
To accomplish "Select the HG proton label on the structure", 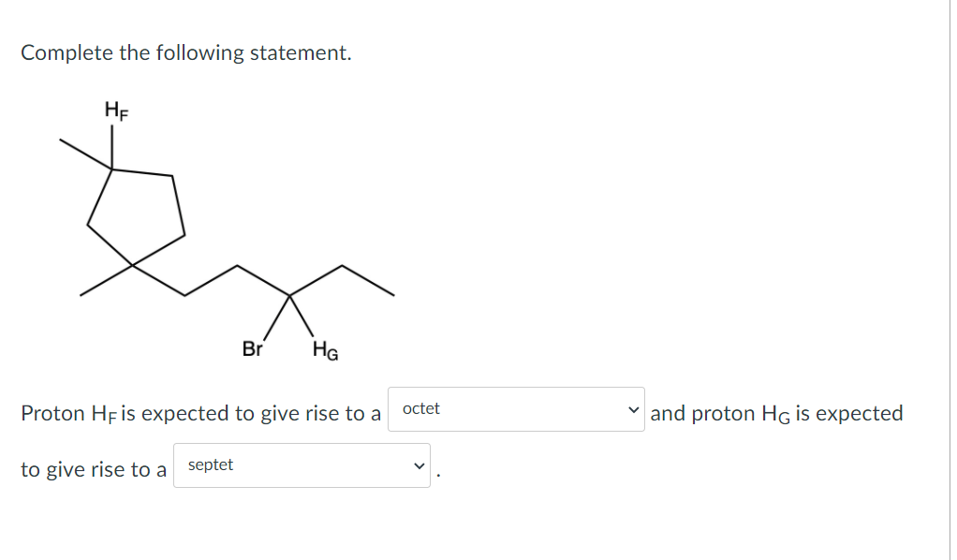I will pyautogui.click(x=323, y=351).
